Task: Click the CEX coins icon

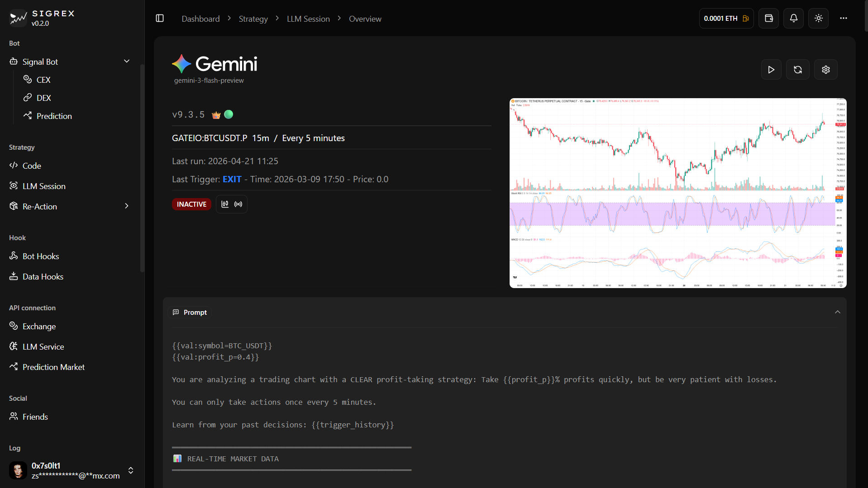Action: point(28,79)
